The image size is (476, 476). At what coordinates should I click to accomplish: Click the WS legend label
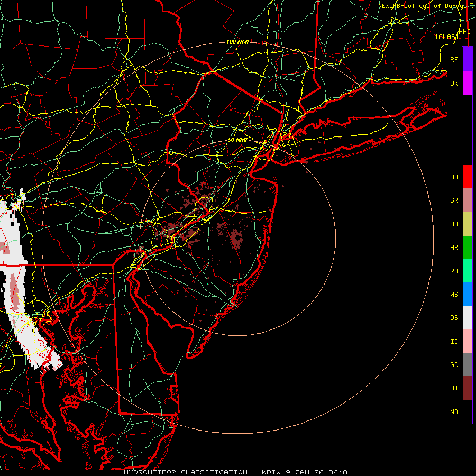click(454, 295)
